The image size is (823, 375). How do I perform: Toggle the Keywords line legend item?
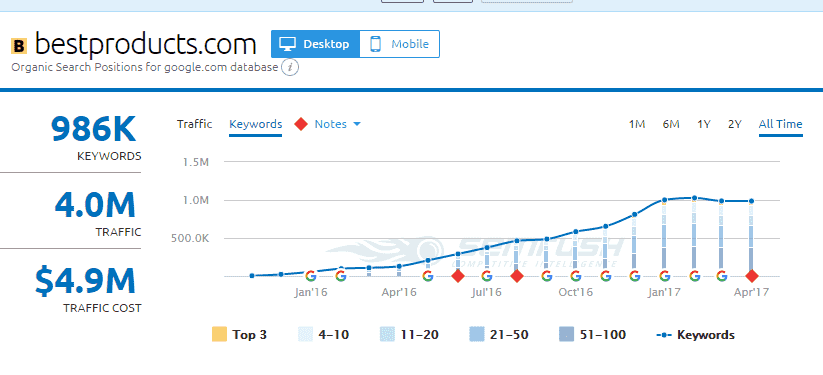(696, 335)
